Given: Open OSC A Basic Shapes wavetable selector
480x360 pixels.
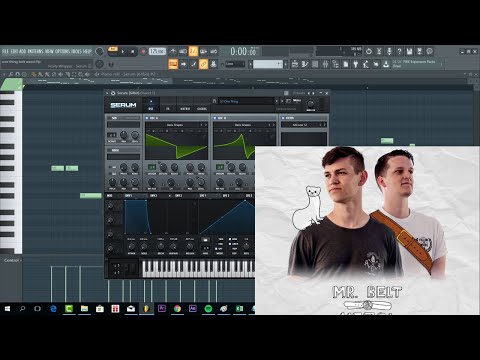Looking at the screenshot, I should 175,125.
